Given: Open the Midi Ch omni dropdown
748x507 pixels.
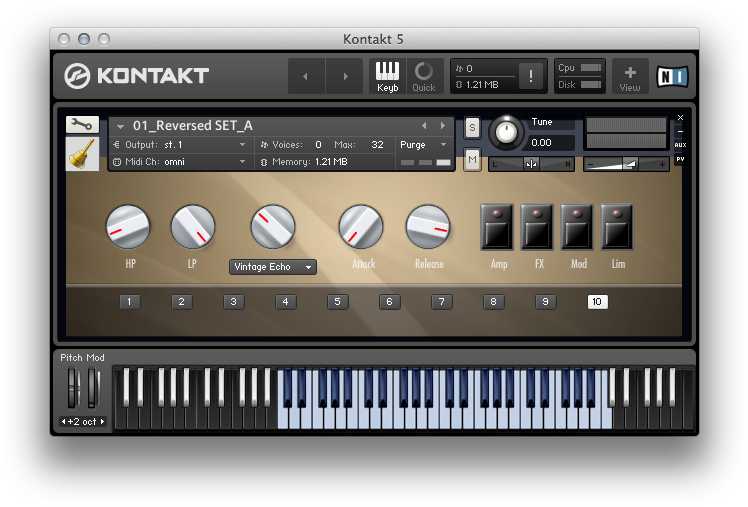Looking at the screenshot, I should pyautogui.click(x=179, y=162).
